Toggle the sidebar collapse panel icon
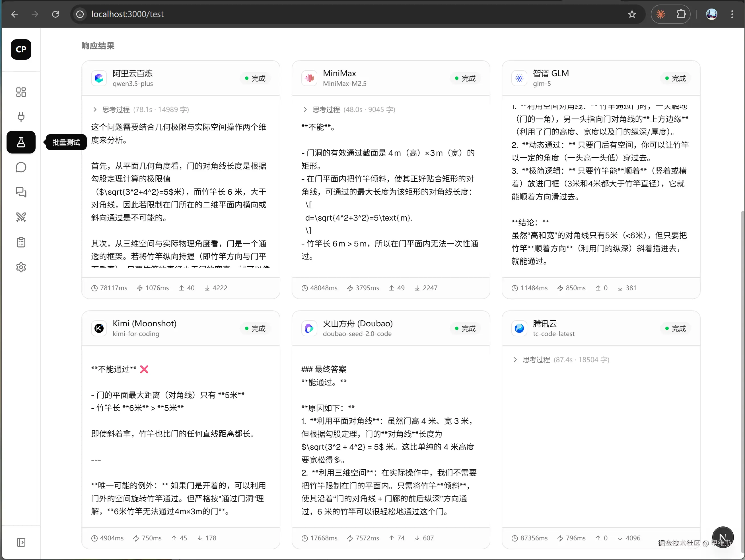This screenshot has height=560, width=745. click(x=21, y=542)
